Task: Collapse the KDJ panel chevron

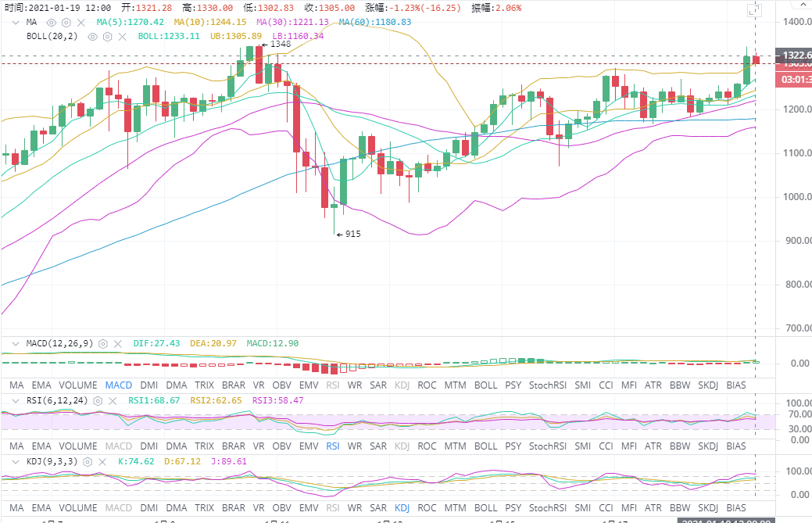Action: click(16, 461)
